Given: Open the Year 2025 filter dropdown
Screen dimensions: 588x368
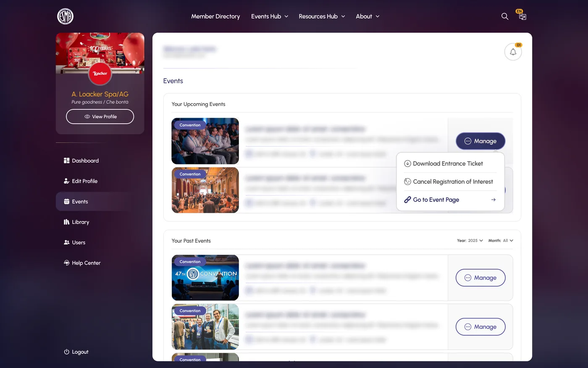Looking at the screenshot, I should [470, 241].
